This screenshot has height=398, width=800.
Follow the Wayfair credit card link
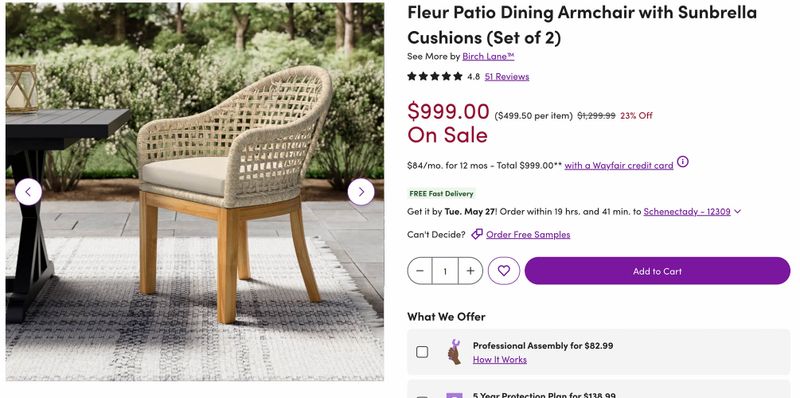619,165
